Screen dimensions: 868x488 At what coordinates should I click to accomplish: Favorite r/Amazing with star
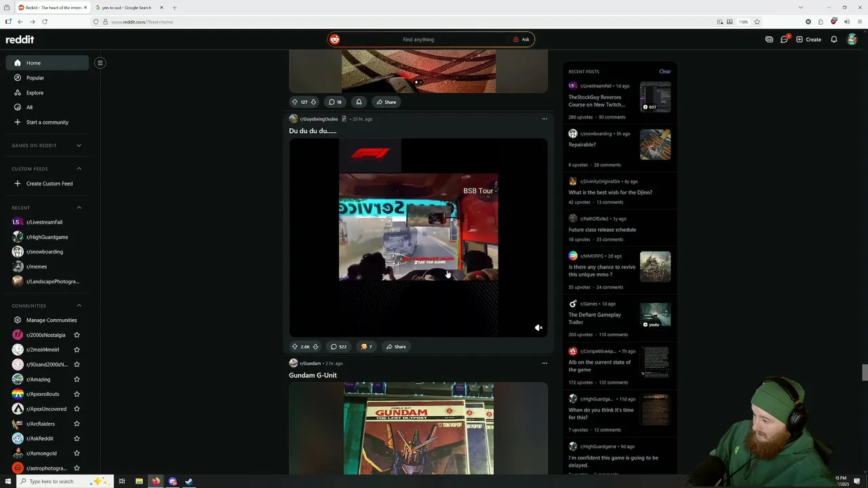(x=77, y=380)
